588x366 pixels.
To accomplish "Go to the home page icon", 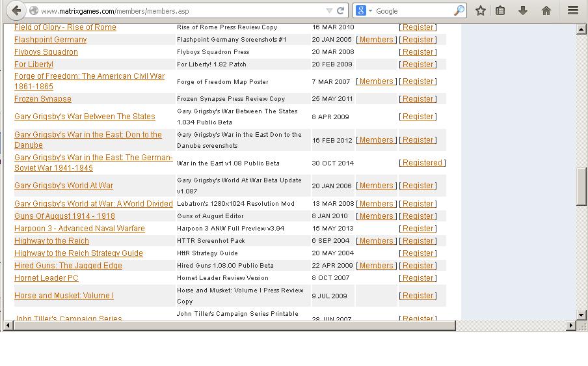I will (x=546, y=10).
